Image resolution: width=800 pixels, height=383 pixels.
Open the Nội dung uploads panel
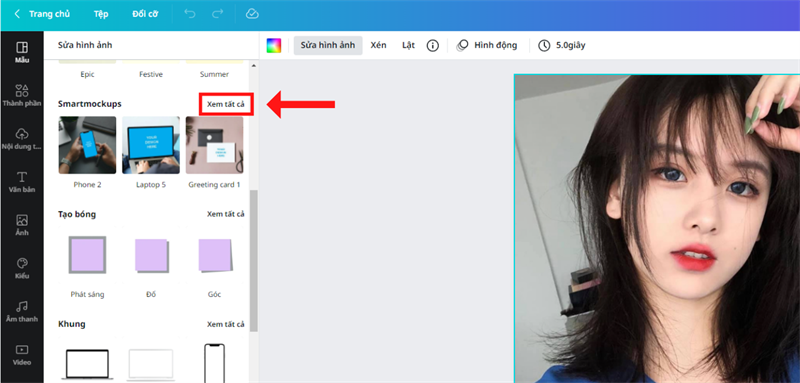pos(22,139)
